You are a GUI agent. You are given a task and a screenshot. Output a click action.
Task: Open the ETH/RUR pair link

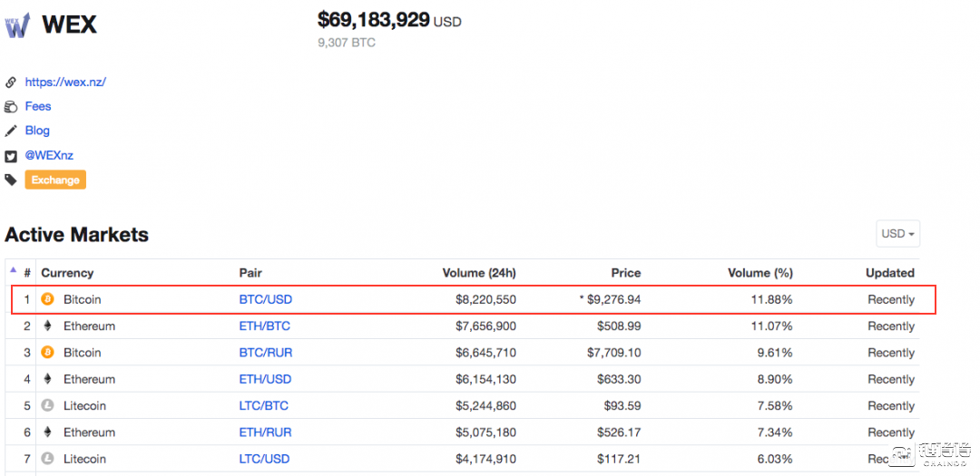pyautogui.click(x=266, y=432)
